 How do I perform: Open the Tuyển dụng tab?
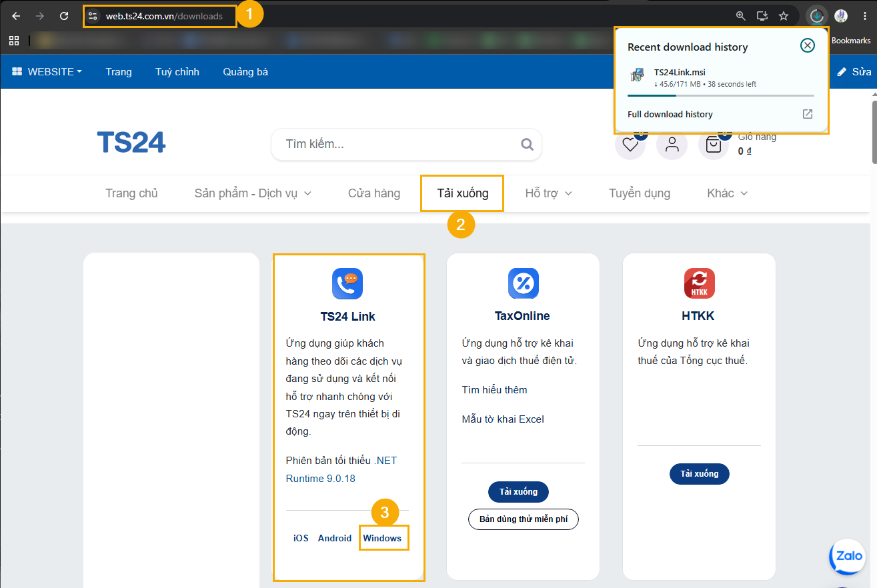tap(640, 193)
